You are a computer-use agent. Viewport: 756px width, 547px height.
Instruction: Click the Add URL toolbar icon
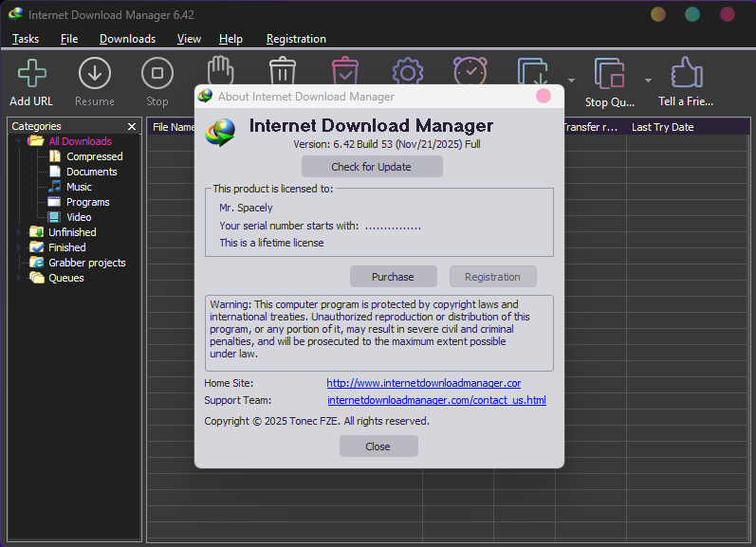coord(31,74)
